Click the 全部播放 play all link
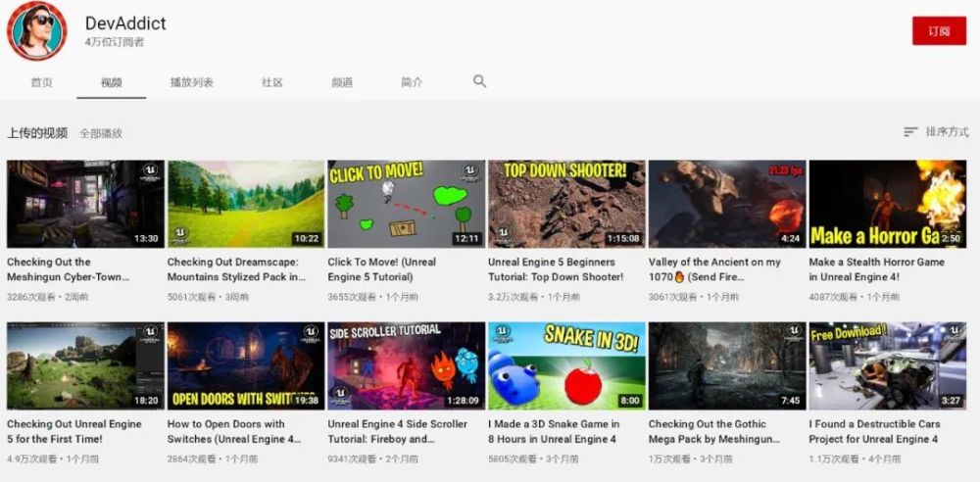980x482 pixels. click(x=101, y=133)
